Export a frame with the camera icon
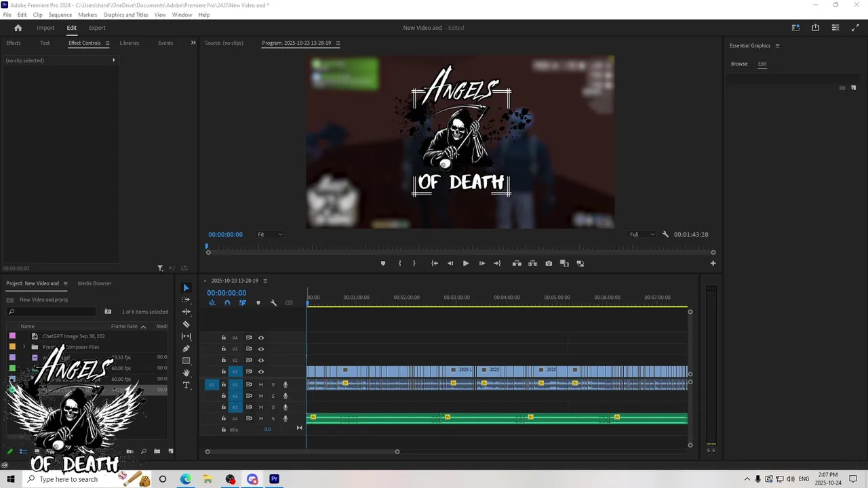868x488 pixels. click(549, 263)
